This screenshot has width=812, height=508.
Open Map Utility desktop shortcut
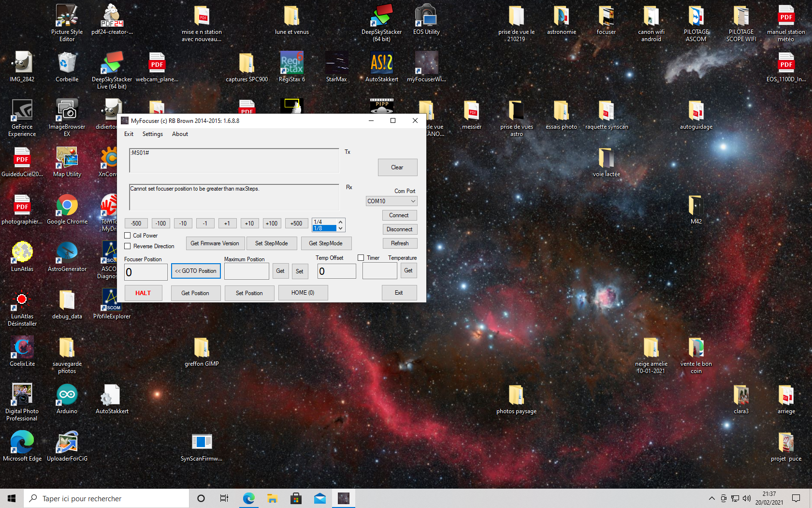coord(67,162)
